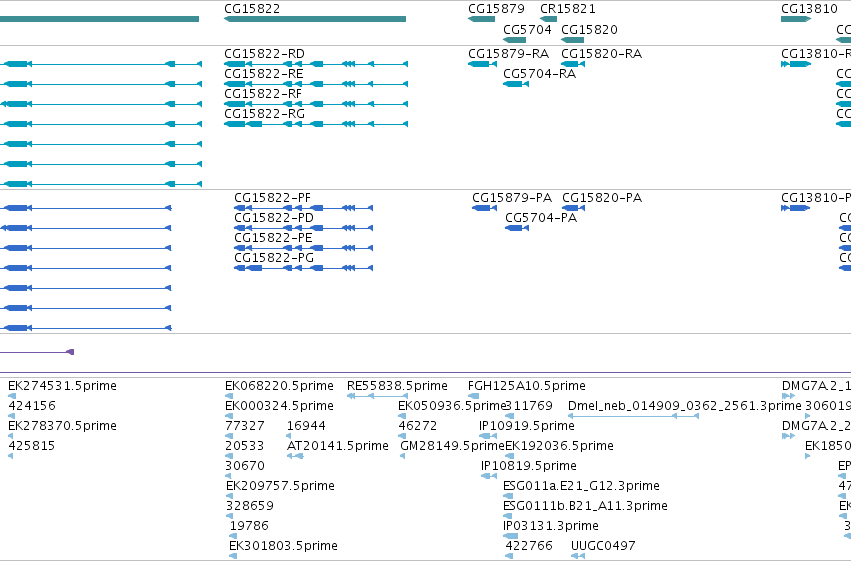Click EST entry 328659
Image resolution: width=851 pixels, height=561 pixels.
coord(250,506)
